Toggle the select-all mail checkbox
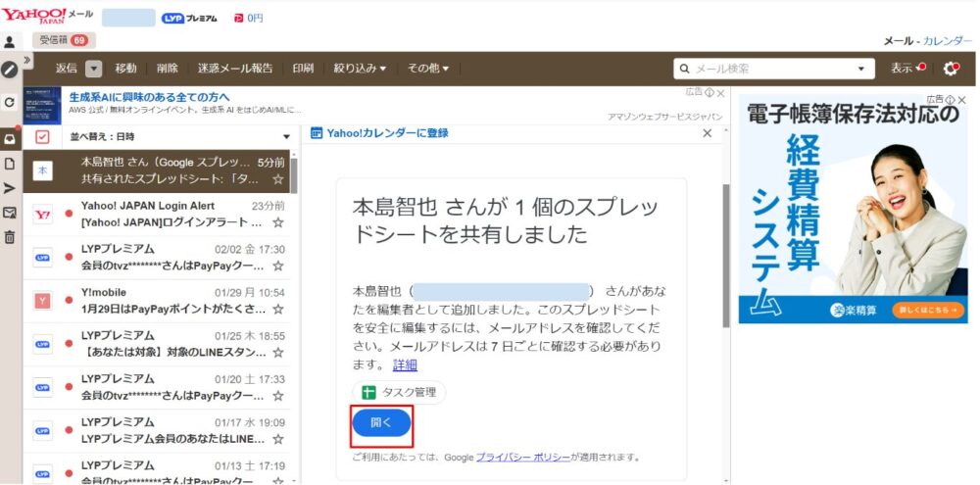Screen dimensions: 980x485 tap(42, 137)
